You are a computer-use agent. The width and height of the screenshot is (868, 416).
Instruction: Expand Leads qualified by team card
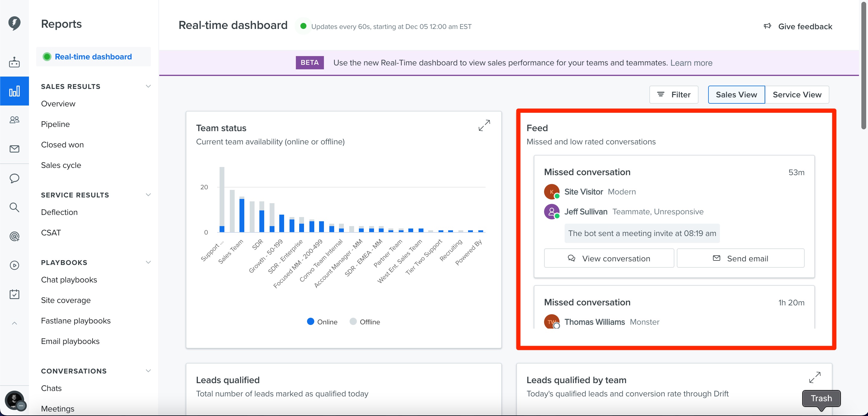point(815,377)
